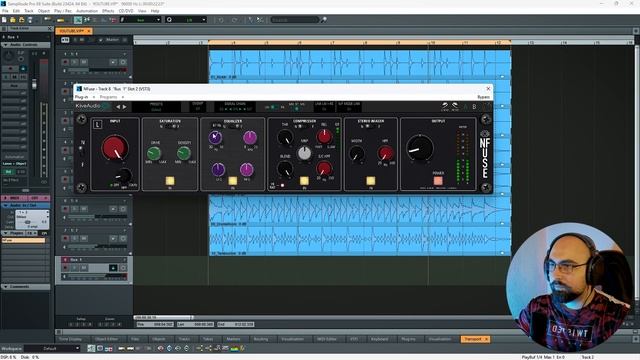Close the Track Editor panel
The image size is (640, 360).
(x=50, y=29)
